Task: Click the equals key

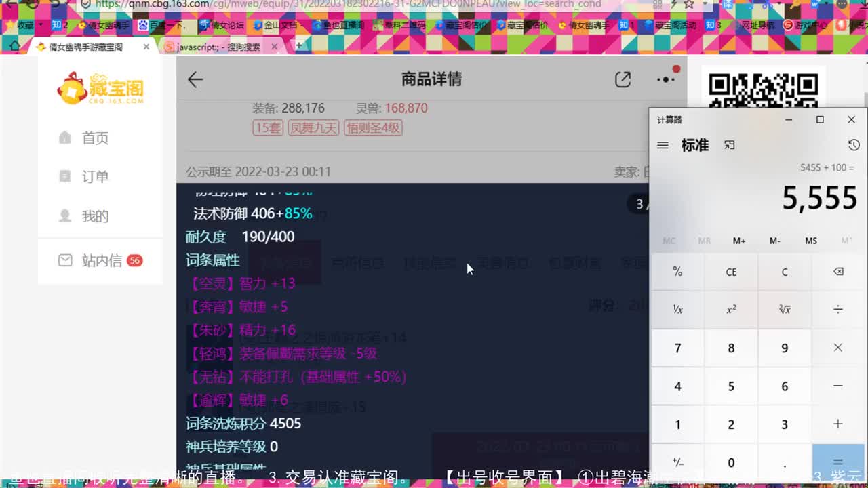Action: click(838, 461)
